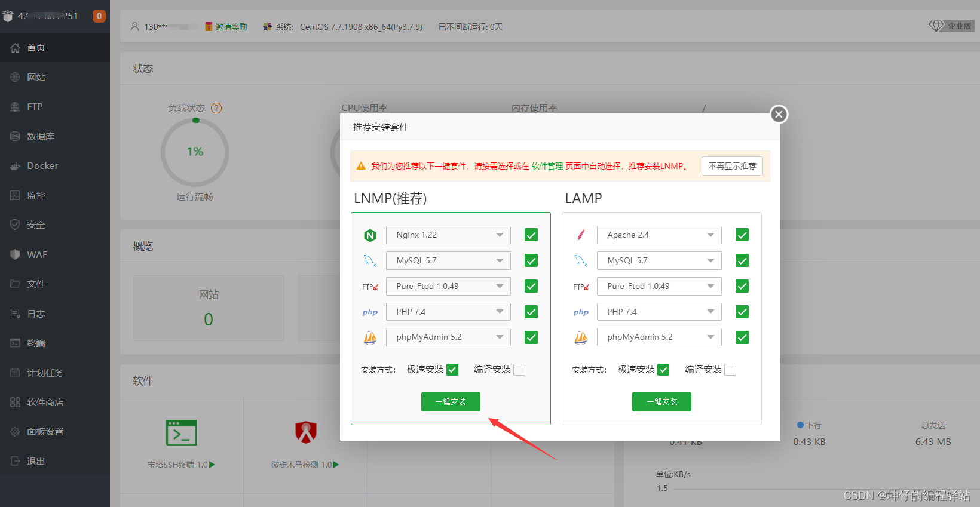Click the 文件 folder icon

[15, 284]
